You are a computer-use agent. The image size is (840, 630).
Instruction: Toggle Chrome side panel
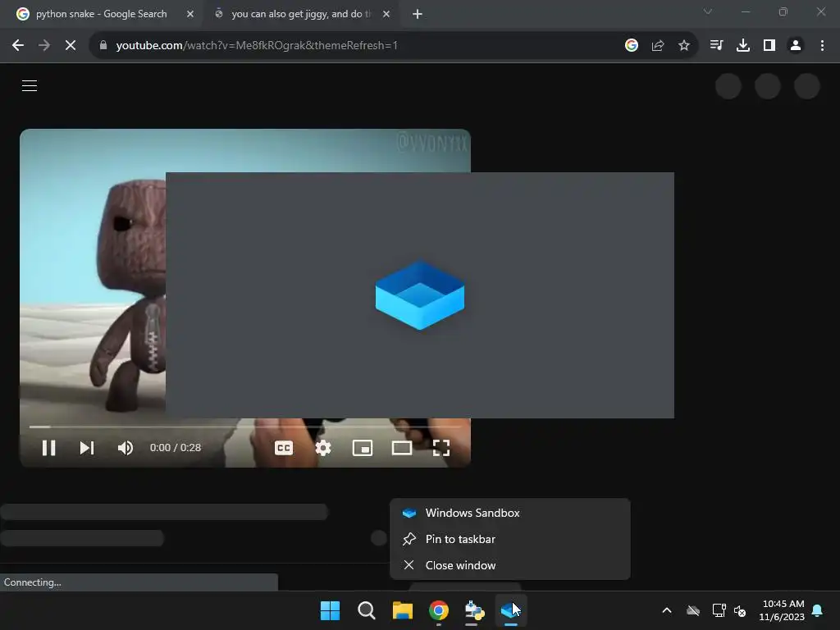click(769, 46)
